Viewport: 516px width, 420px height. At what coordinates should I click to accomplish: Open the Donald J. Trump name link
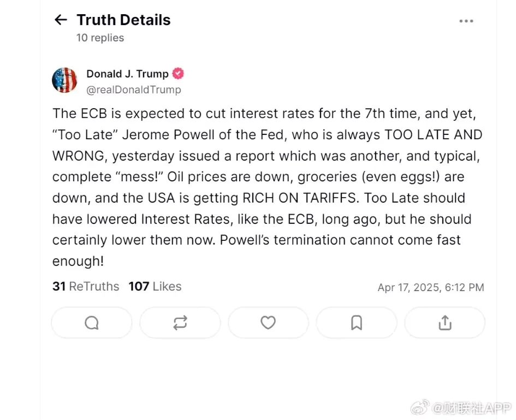[x=127, y=74]
